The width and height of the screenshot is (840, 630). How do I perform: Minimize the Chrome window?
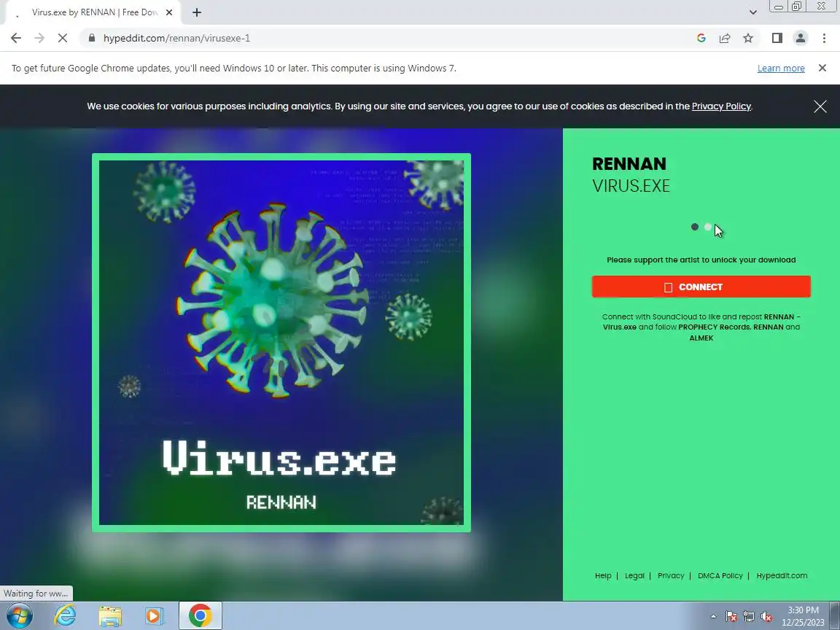(779, 7)
